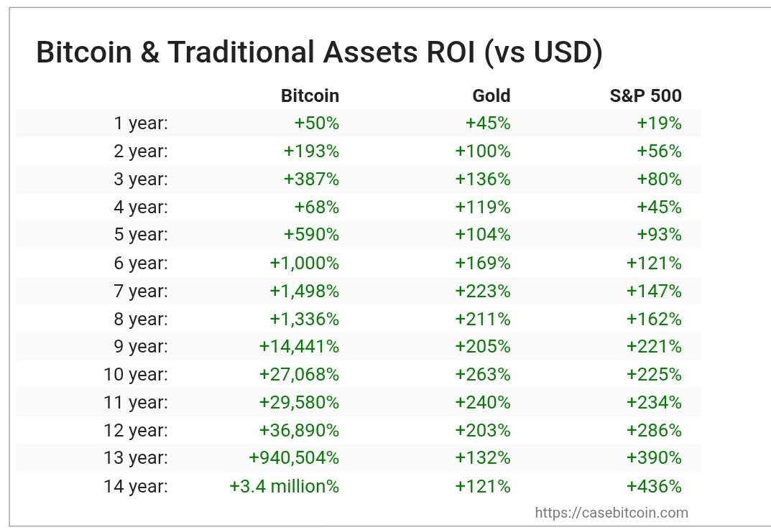The width and height of the screenshot is (771, 532).
Task: Click S&P 500's 1 year "+19%" value
Action: click(659, 123)
